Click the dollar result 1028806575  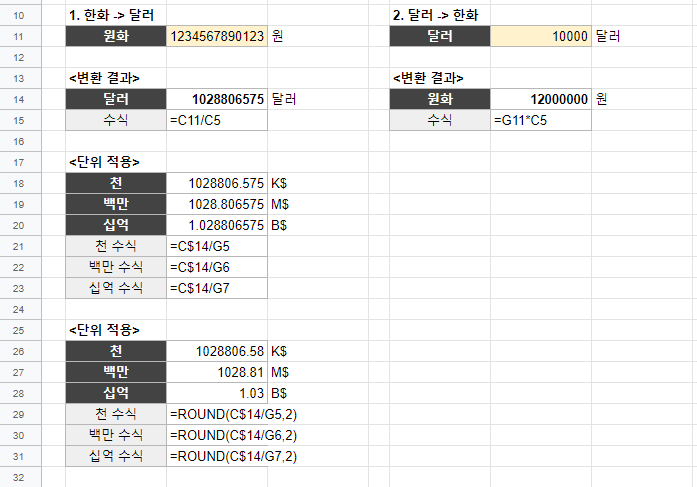217,99
